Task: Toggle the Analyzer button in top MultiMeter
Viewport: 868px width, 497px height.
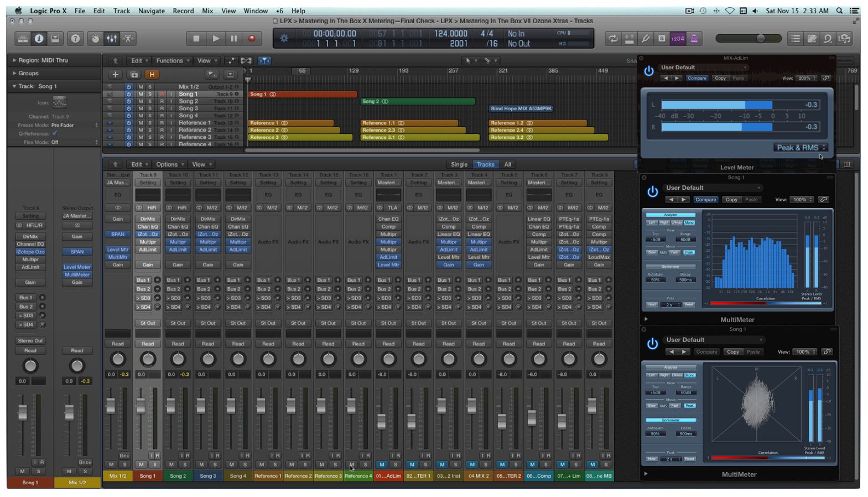Action: tap(671, 215)
